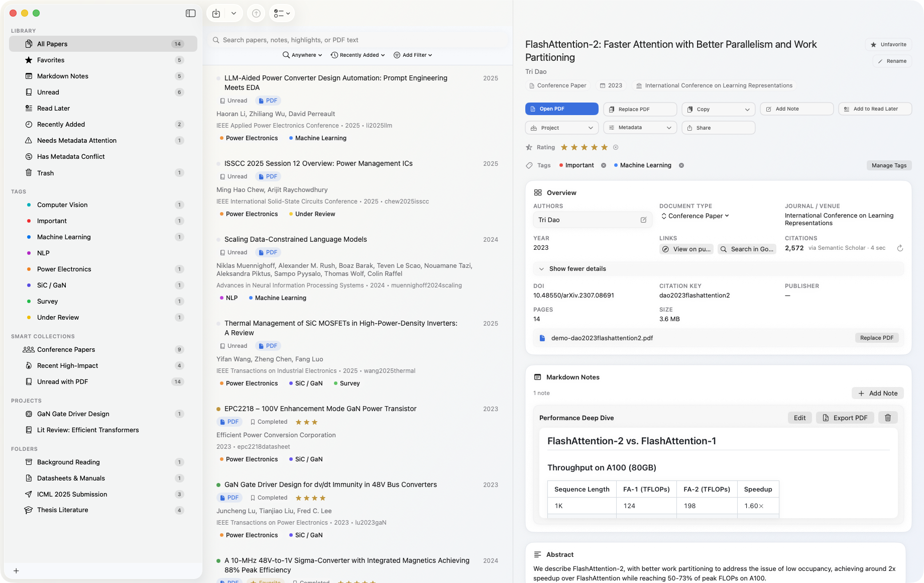The image size is (924, 583).
Task: Open the Conference Papers smart collection
Action: pos(103,349)
